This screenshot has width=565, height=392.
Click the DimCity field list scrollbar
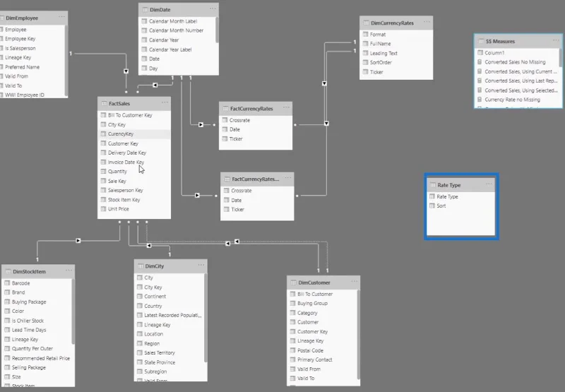click(206, 317)
